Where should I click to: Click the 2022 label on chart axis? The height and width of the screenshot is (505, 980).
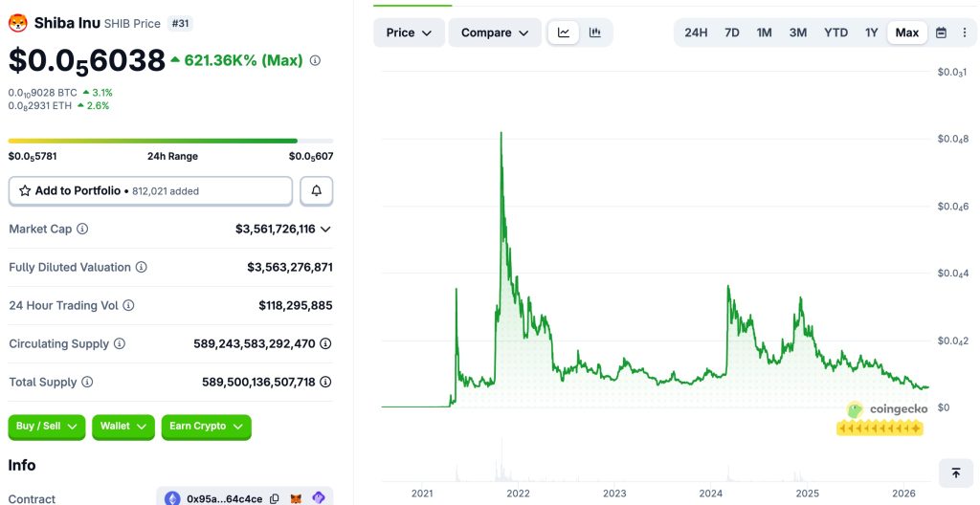tap(518, 494)
